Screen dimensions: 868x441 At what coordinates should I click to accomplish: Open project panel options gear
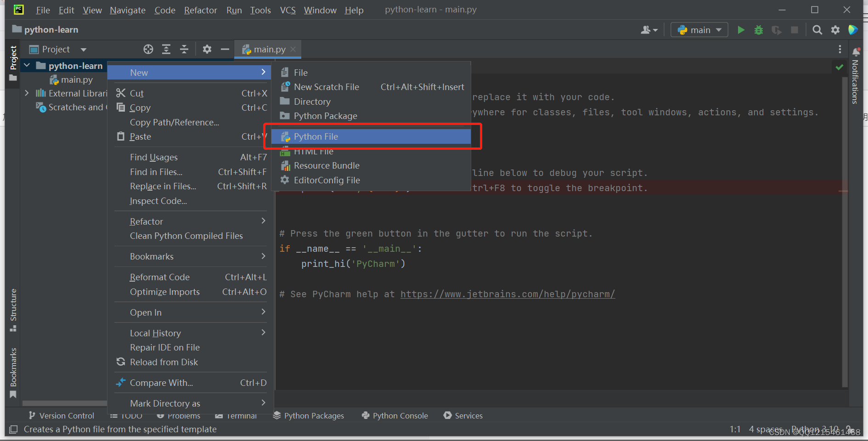207,49
